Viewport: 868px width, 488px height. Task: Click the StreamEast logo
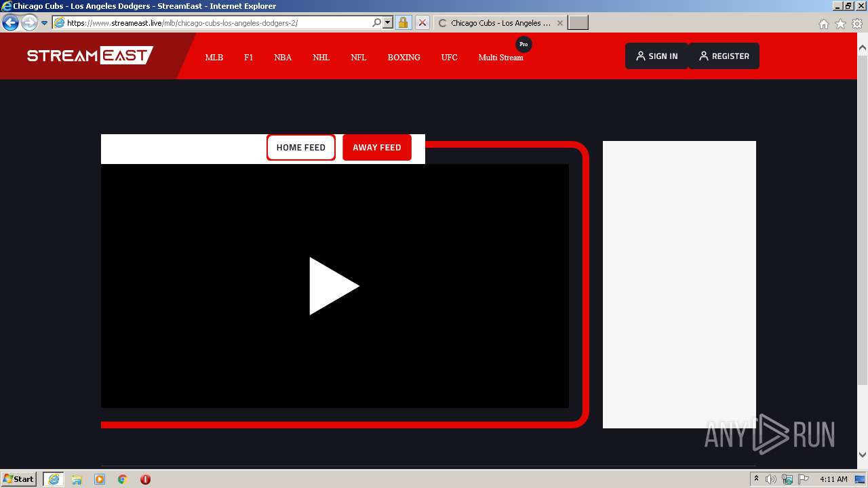[90, 56]
